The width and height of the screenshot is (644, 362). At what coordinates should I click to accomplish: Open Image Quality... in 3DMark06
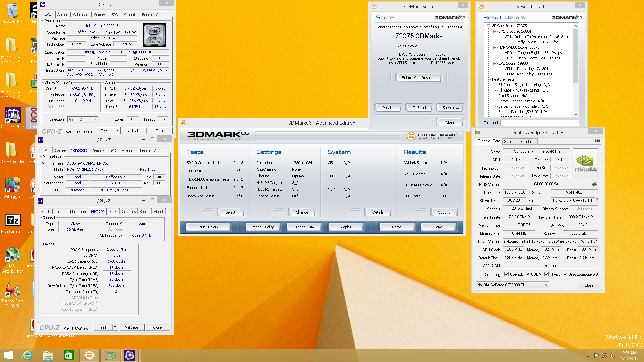[x=264, y=227]
